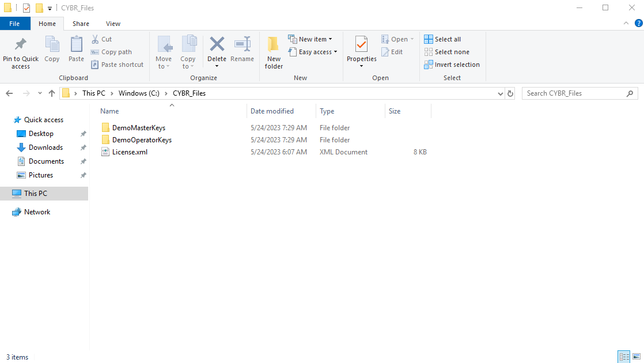Screen dimensions: 644x363
Task: Click the search magnifier icon
Action: tap(630, 93)
